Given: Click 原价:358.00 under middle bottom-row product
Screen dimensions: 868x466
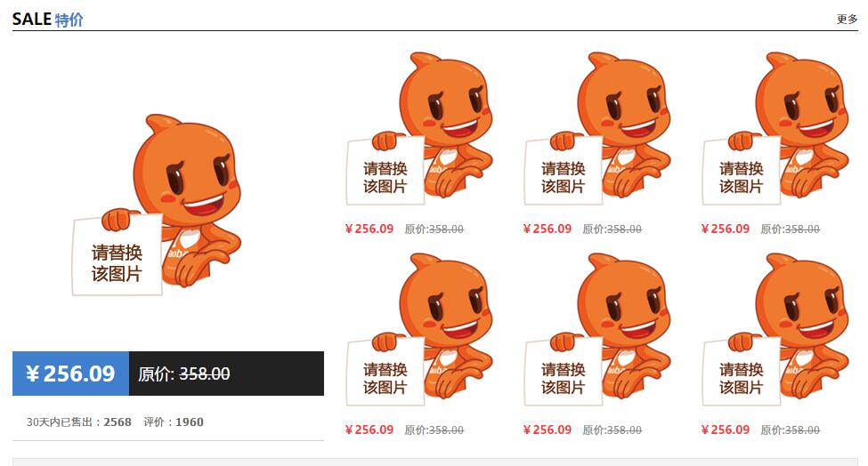Looking at the screenshot, I should point(612,430).
